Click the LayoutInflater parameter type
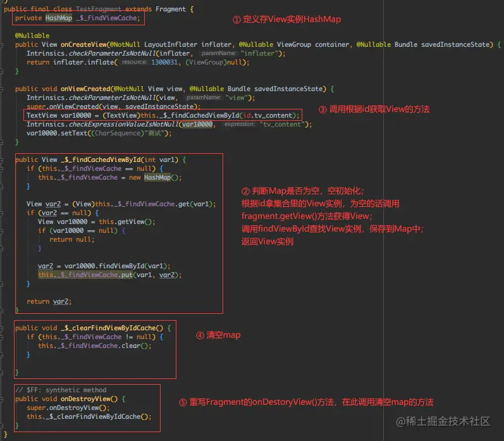The image size is (504, 441). click(x=170, y=45)
